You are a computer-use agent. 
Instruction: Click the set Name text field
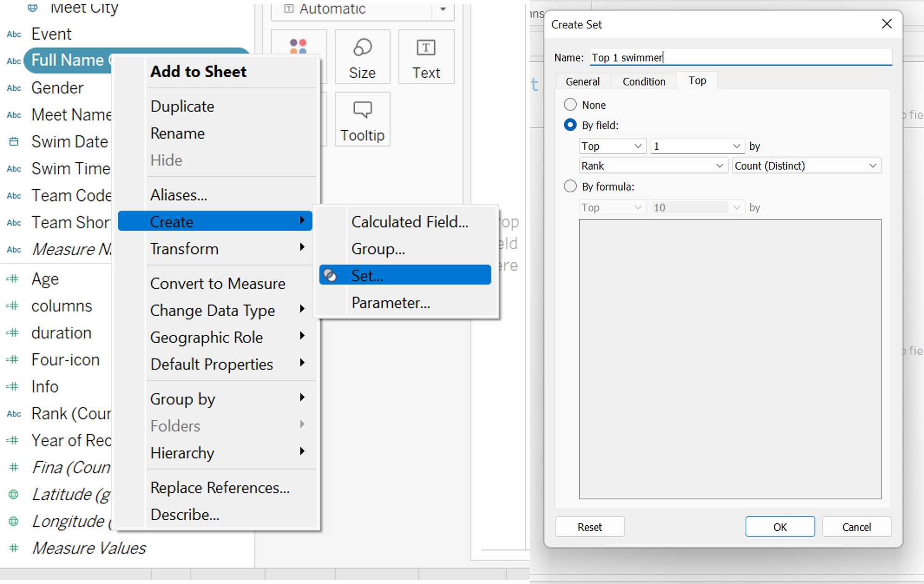(741, 57)
